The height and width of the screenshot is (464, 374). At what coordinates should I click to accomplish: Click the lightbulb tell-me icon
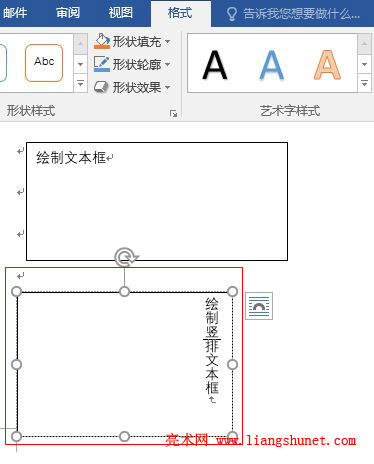(232, 14)
